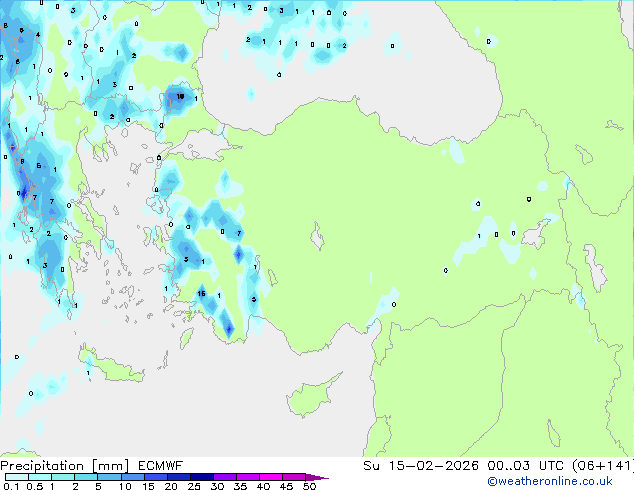Click the date "15-02-2026" text
This screenshot has width=634, height=490.
[x=434, y=465]
